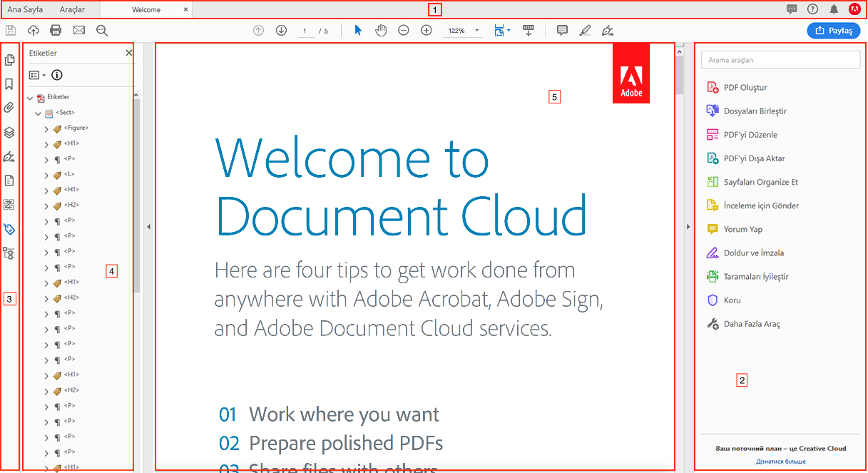
Task: Click the print icon in toolbar
Action: tap(56, 31)
